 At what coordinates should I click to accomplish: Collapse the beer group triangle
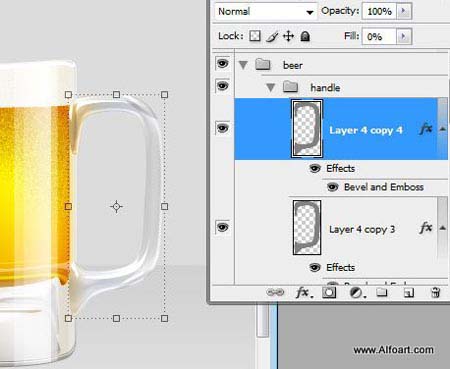(243, 65)
